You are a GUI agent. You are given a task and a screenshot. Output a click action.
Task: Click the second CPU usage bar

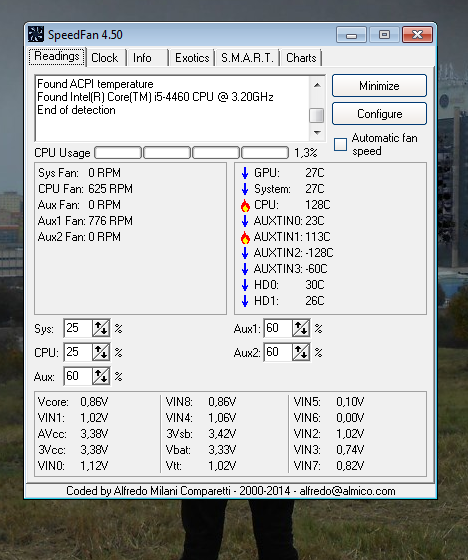(167, 152)
